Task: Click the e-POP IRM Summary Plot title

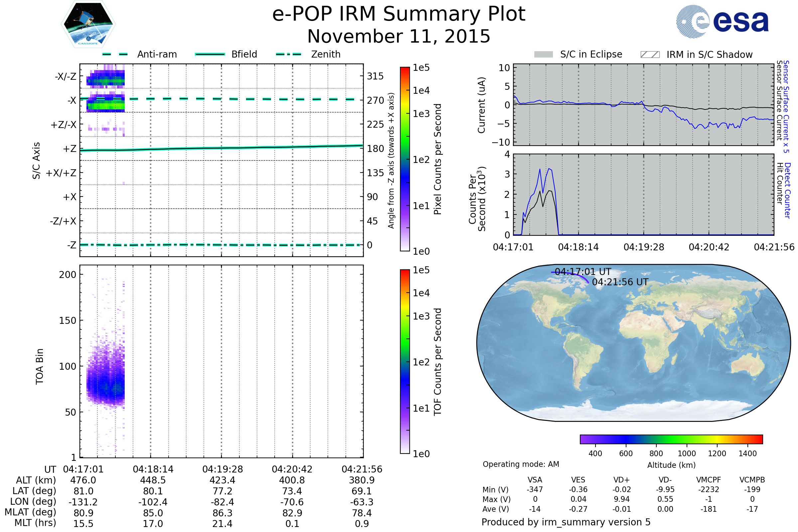Action: 399,14
